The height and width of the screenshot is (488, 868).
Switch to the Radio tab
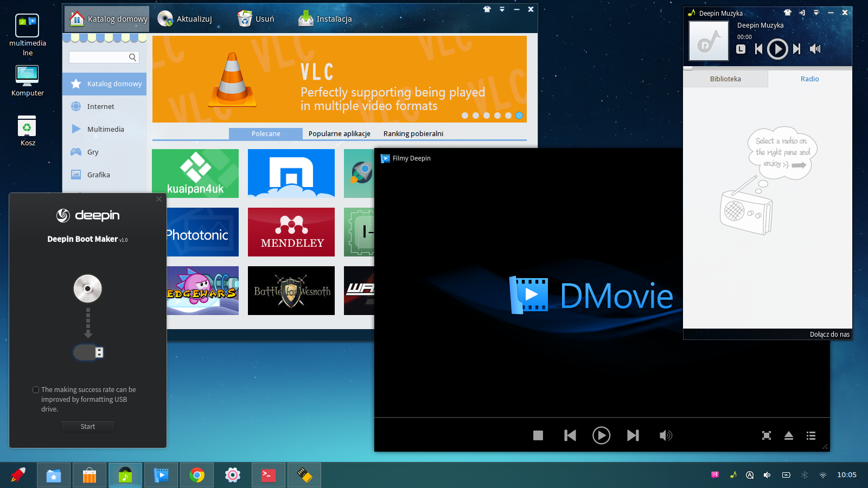click(x=810, y=79)
